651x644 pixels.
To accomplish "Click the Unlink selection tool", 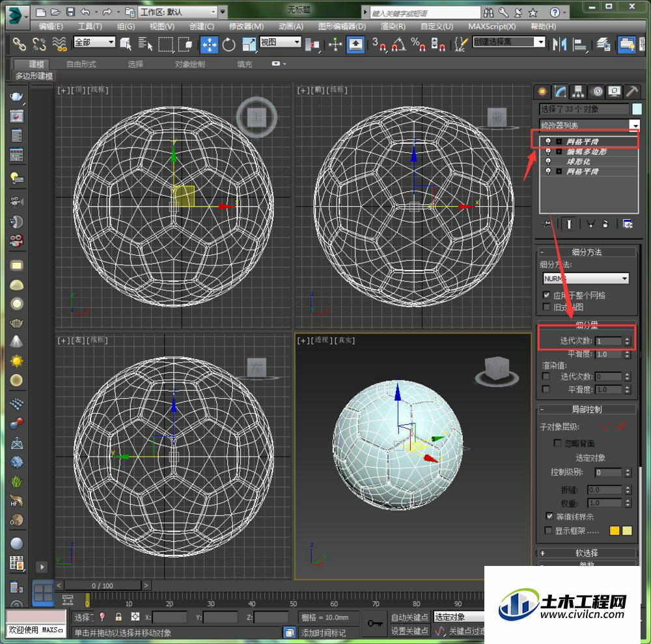I will pyautogui.click(x=40, y=44).
